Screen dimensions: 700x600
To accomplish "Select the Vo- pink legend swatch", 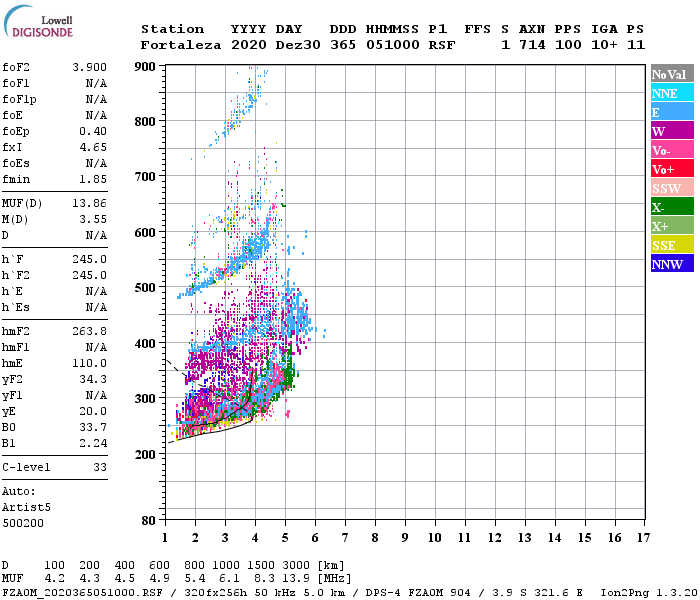I will [x=672, y=150].
